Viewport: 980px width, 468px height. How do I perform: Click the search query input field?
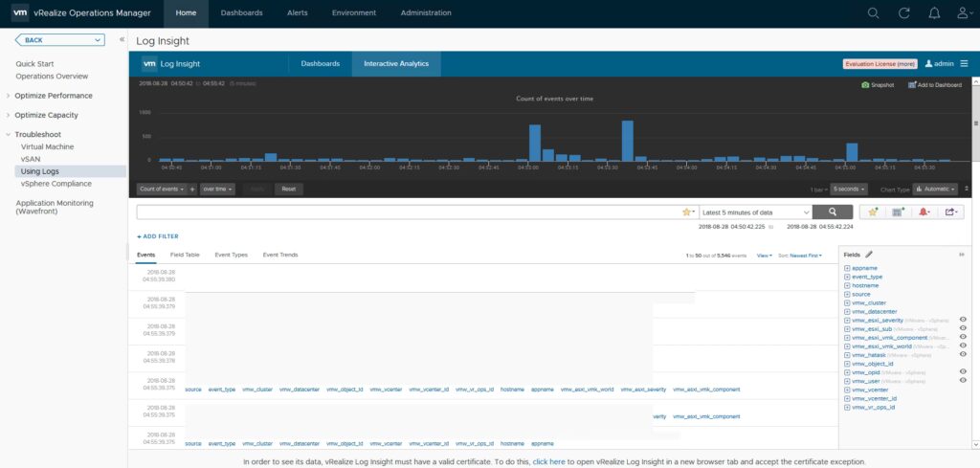click(x=407, y=212)
